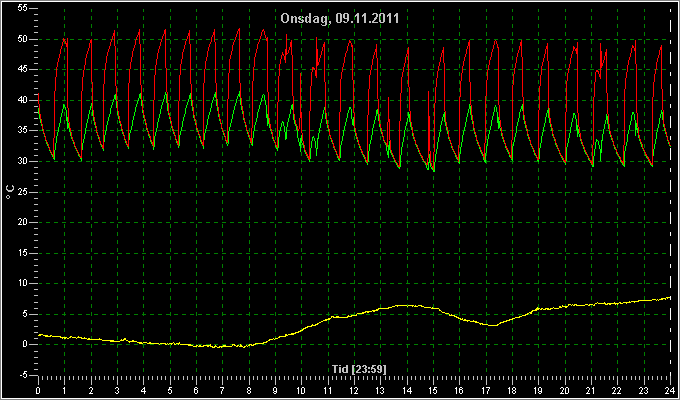Click the 10 value on temperature axis

[23, 283]
